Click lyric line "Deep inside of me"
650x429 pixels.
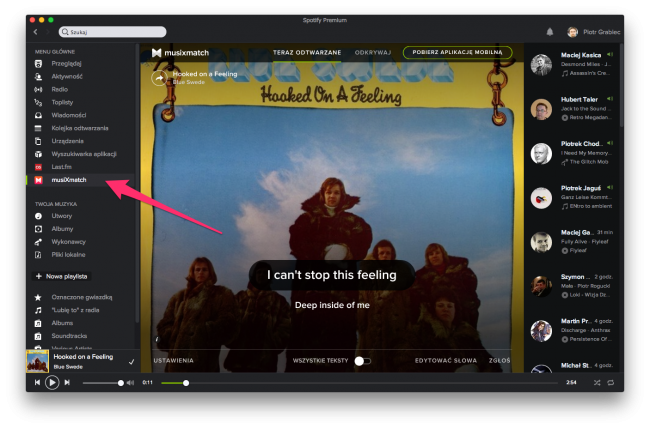point(332,305)
